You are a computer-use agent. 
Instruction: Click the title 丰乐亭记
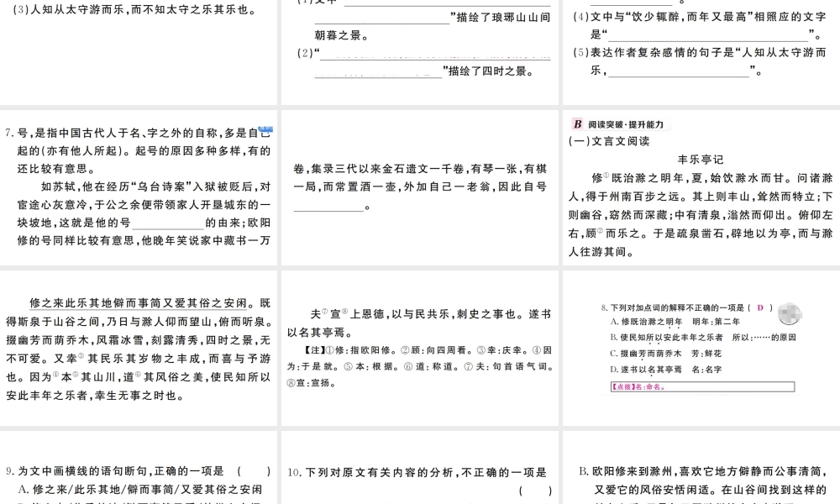[x=701, y=160]
